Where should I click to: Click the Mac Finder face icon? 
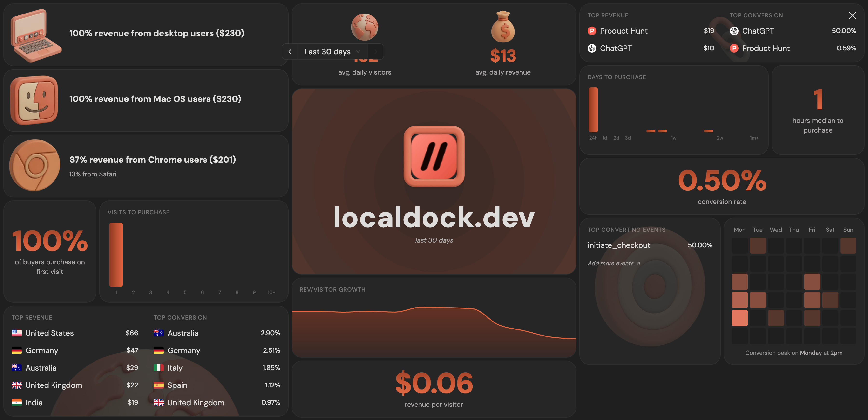[34, 100]
